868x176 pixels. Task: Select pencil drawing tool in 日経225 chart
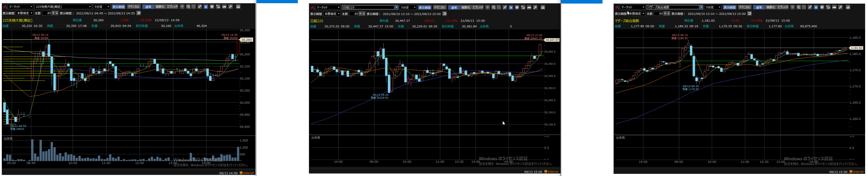click(505, 7)
